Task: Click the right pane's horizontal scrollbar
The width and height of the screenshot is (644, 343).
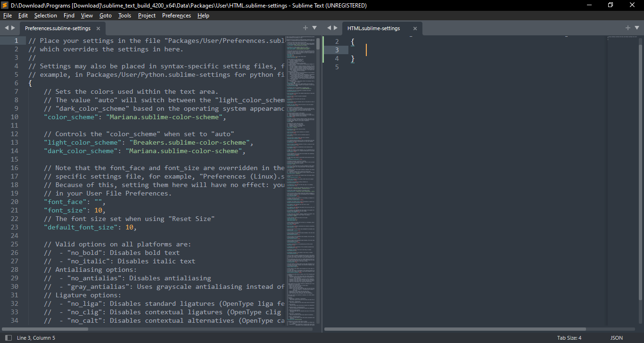Action: click(x=455, y=329)
